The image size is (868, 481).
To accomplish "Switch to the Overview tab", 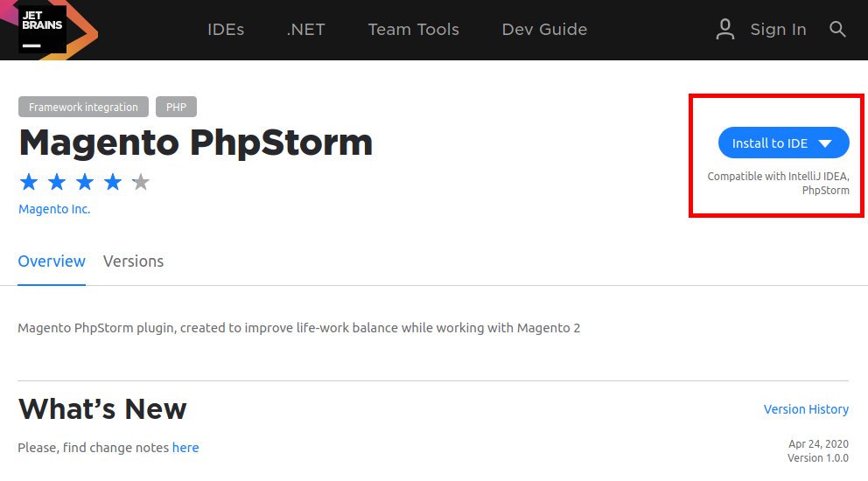I will pos(52,261).
